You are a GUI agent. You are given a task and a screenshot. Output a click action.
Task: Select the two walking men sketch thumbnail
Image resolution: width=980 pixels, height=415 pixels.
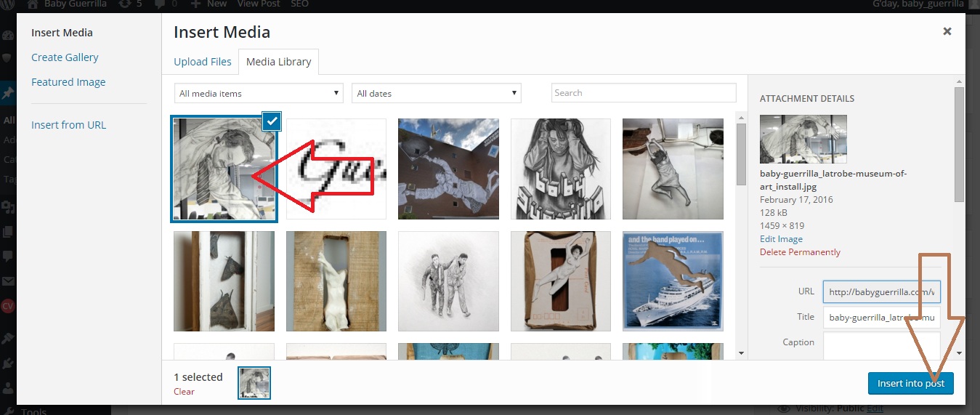[x=448, y=281]
